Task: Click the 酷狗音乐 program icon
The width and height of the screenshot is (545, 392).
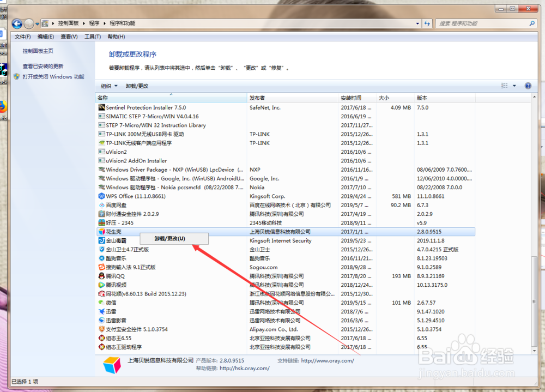Action: click(101, 258)
